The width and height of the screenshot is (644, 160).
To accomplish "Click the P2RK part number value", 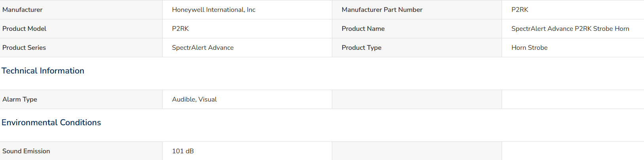I will click(520, 9).
